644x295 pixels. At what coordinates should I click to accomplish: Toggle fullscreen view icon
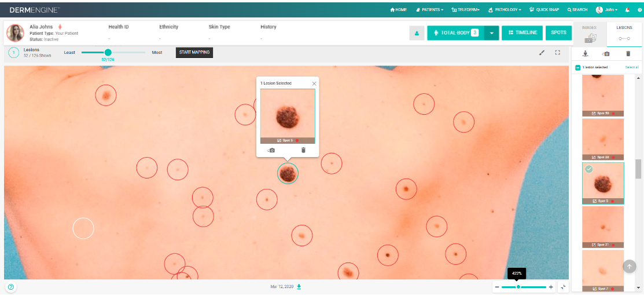coord(557,52)
